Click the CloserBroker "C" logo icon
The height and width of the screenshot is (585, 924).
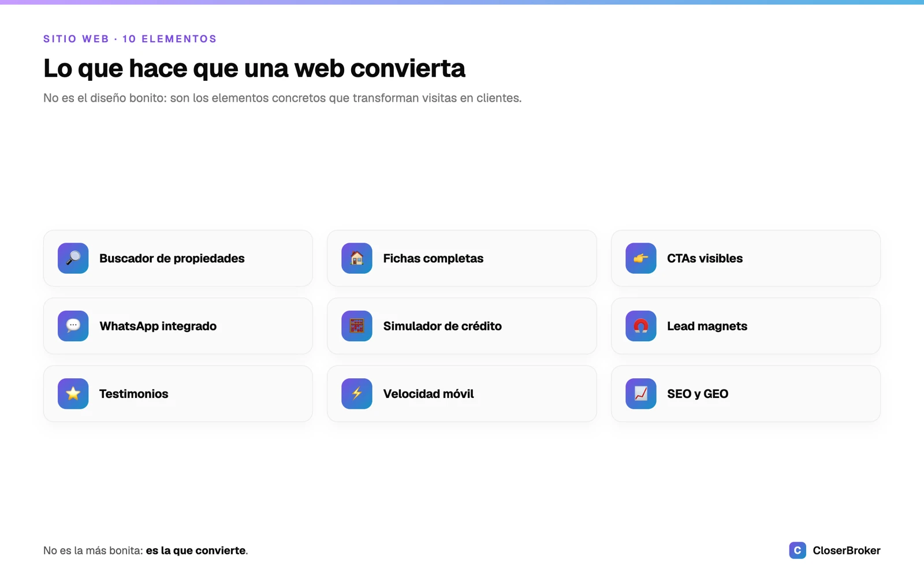798,550
